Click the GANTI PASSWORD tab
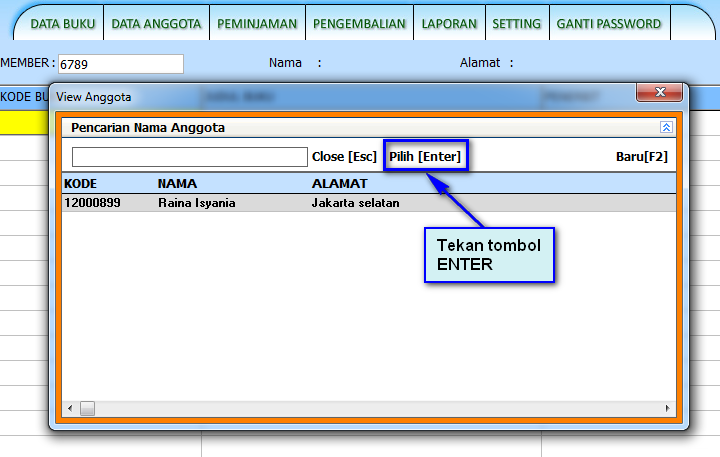Image resolution: width=720 pixels, height=457 pixels. [x=609, y=23]
